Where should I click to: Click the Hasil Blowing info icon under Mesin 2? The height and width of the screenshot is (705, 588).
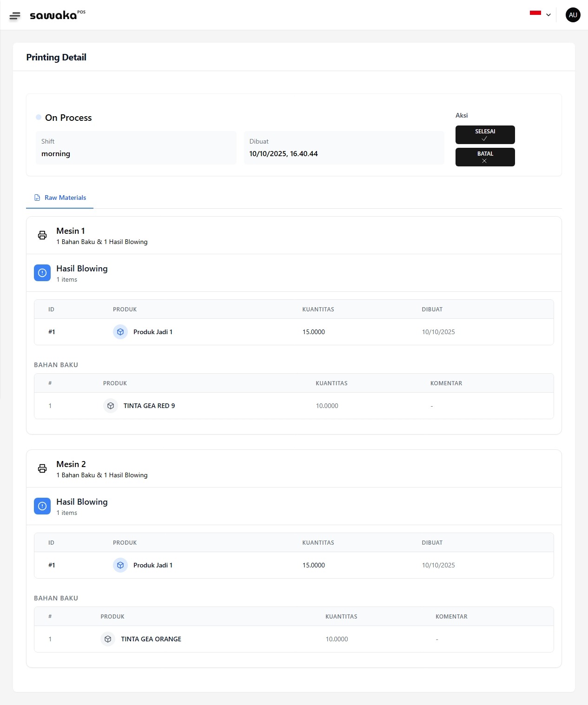click(x=42, y=506)
